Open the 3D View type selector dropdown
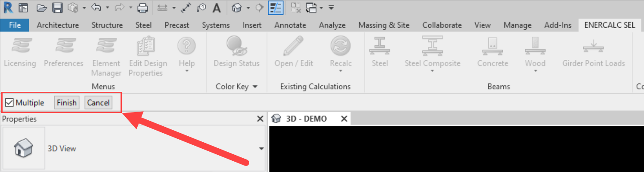This screenshot has width=644, height=172. click(x=261, y=149)
